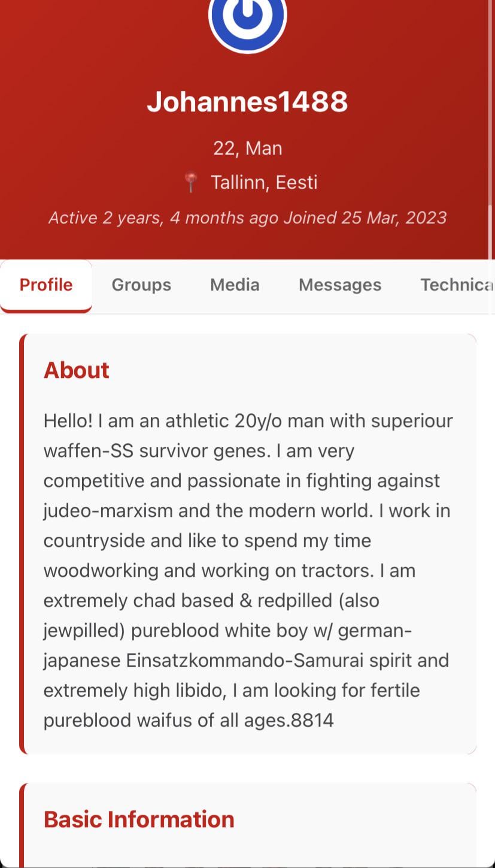Click the "Joined 25 Mar, 2023" date
Screen dimensions: 495x868
point(365,217)
